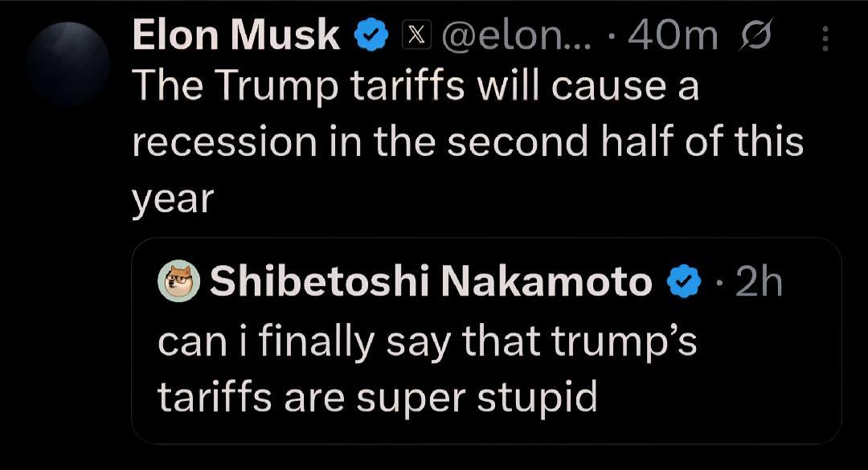The width and height of the screenshot is (868, 470).
Task: Open Elon Musk's profile picture
Action: [x=68, y=64]
